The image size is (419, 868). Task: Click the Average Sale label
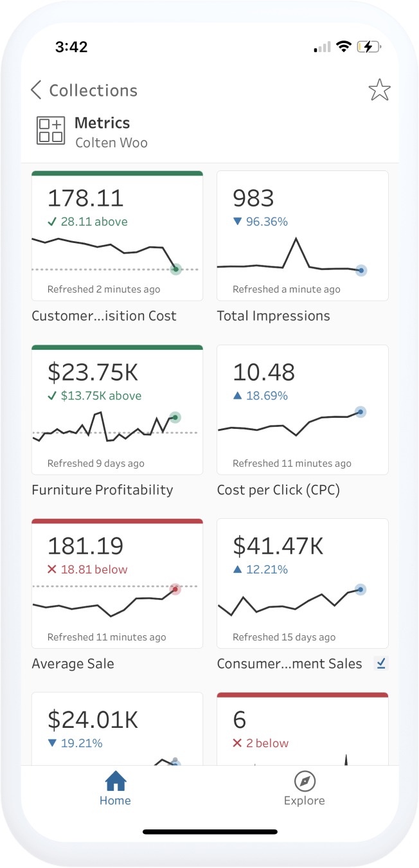(x=73, y=664)
